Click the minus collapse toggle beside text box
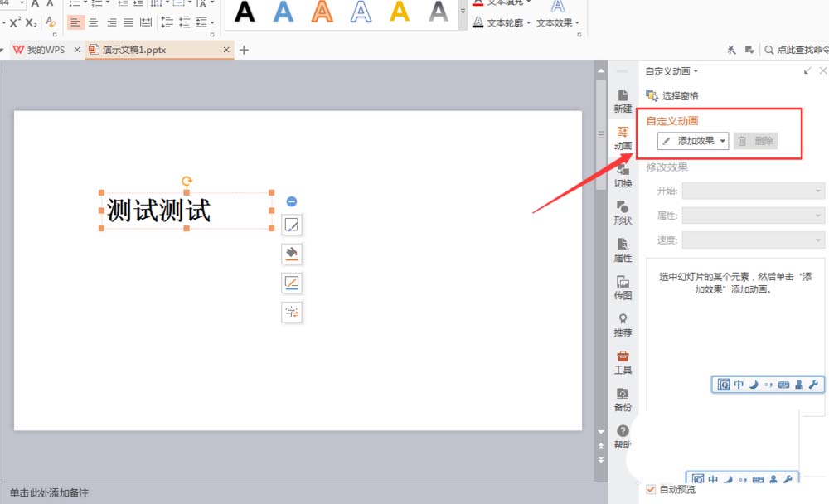 click(292, 201)
